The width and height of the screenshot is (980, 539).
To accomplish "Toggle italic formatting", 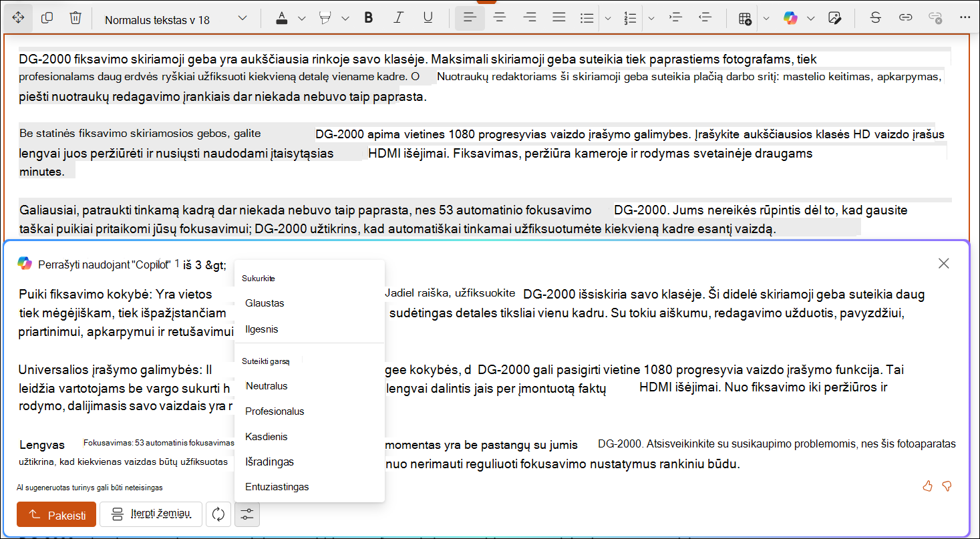I will (398, 18).
